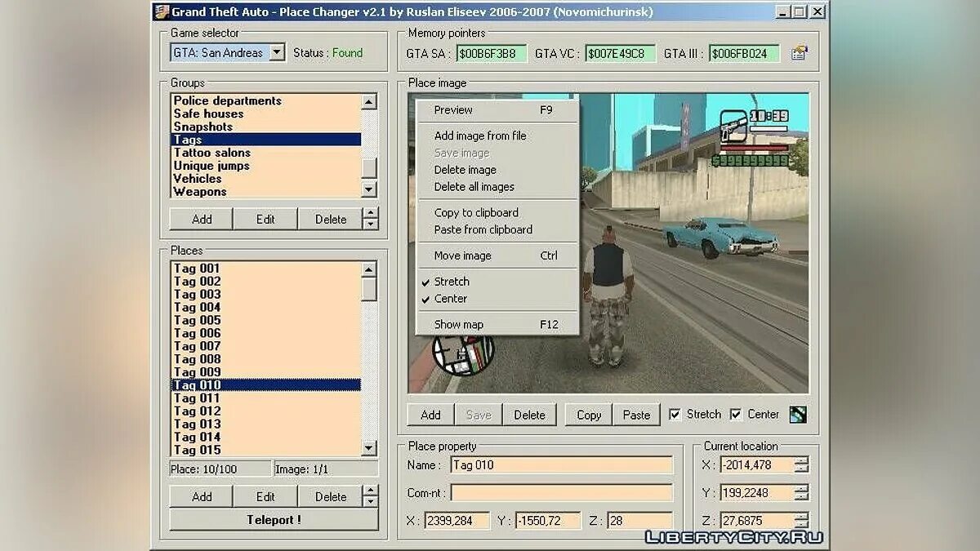Image resolution: width=980 pixels, height=551 pixels.
Task: Select Police departments group
Action: [x=266, y=100]
